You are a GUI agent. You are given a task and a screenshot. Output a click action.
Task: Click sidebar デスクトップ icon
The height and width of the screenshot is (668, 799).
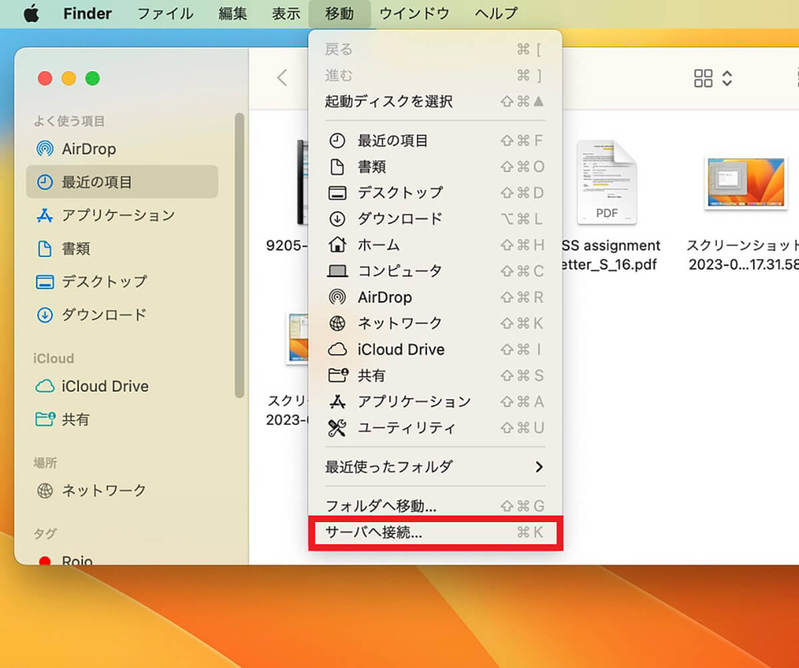pyautogui.click(x=45, y=282)
